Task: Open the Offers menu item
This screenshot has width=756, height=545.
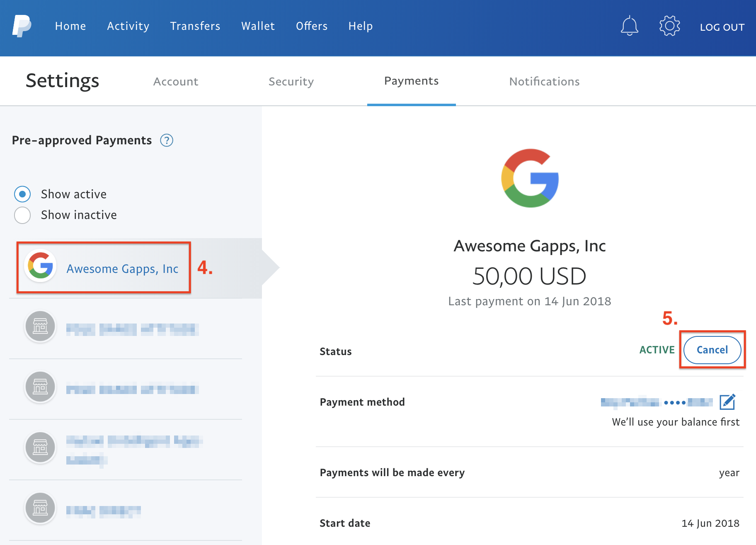Action: coord(312,26)
